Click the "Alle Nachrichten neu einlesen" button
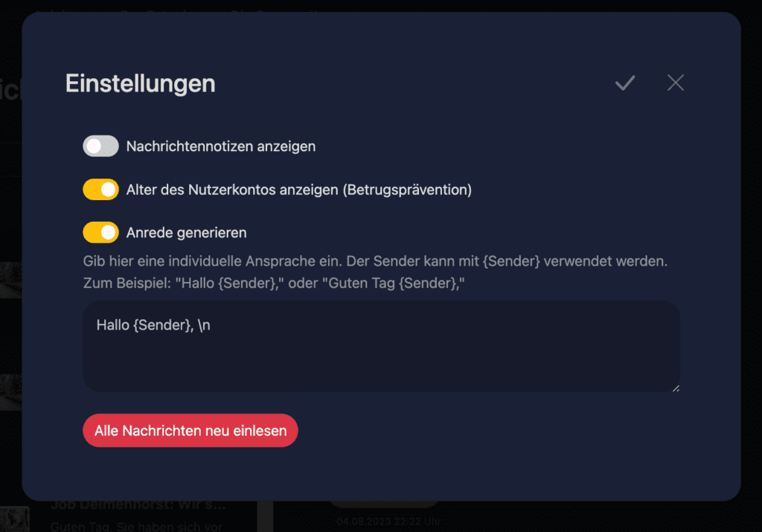762x532 pixels. (x=190, y=431)
